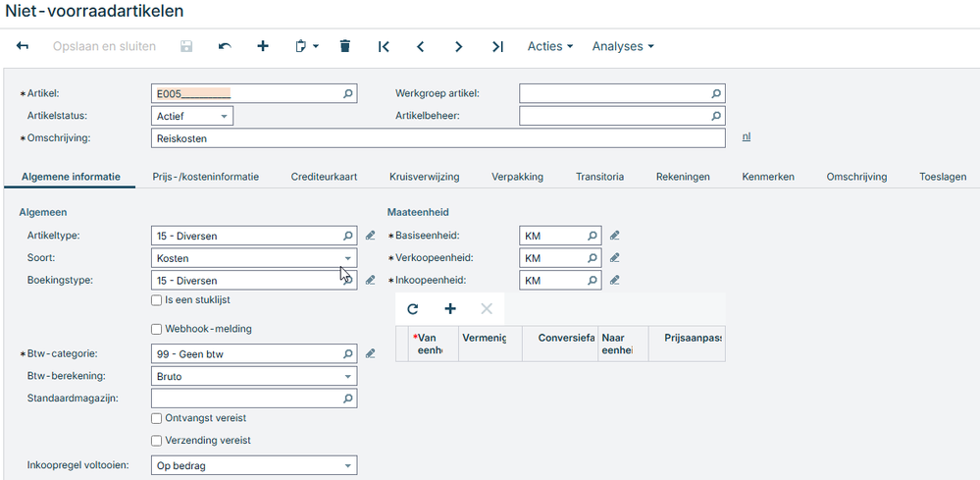
Task: Click the undo arrow icon
Action: point(225,46)
